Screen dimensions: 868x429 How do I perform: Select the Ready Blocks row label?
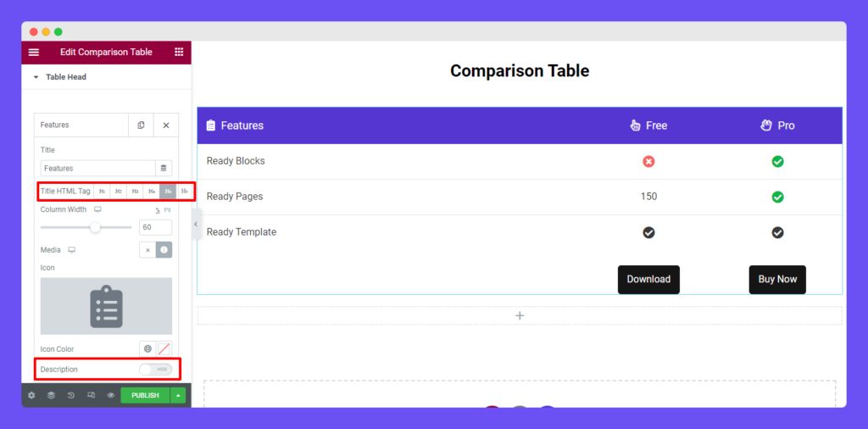coord(236,161)
